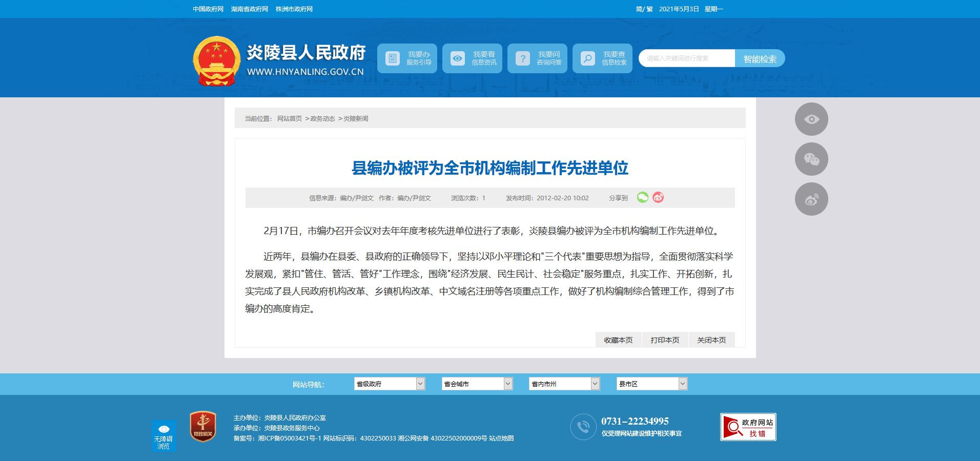Expand the 省会城市 dropdown
Image resolution: width=980 pixels, height=461 pixels.
pos(477,384)
